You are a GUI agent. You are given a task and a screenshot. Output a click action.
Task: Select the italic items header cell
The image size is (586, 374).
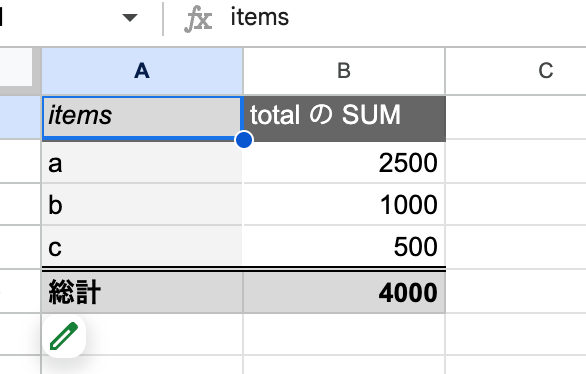142,117
